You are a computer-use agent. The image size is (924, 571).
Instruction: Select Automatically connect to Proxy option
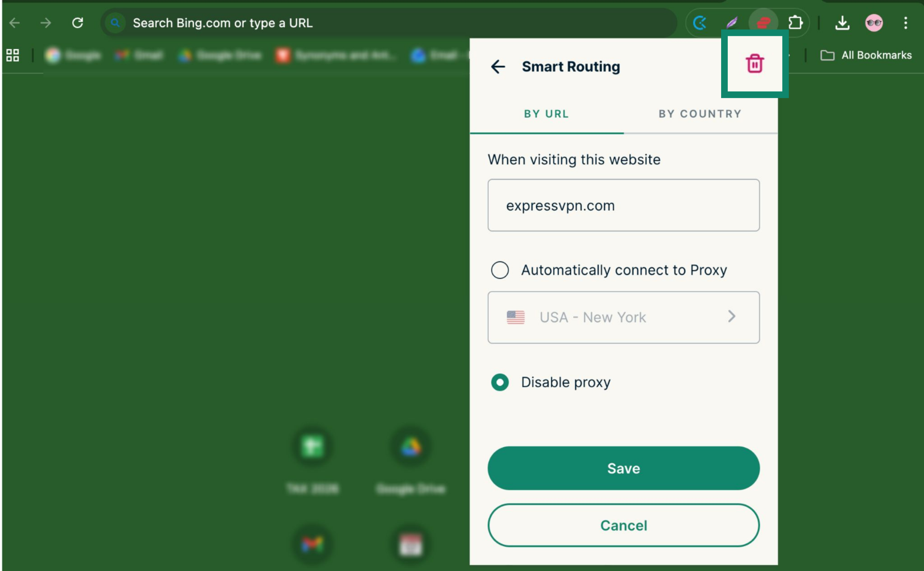pyautogui.click(x=500, y=270)
